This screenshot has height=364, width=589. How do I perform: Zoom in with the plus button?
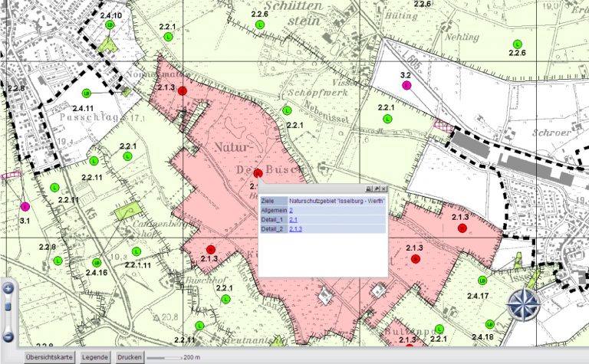click(8, 289)
